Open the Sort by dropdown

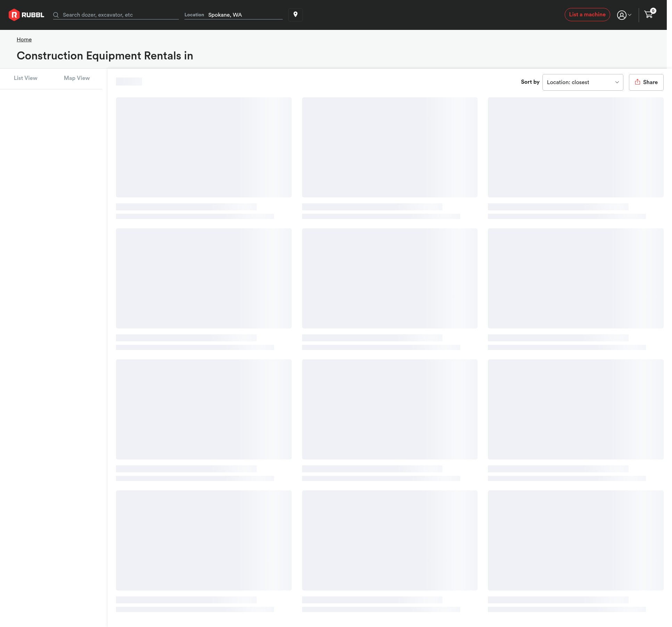tap(583, 82)
